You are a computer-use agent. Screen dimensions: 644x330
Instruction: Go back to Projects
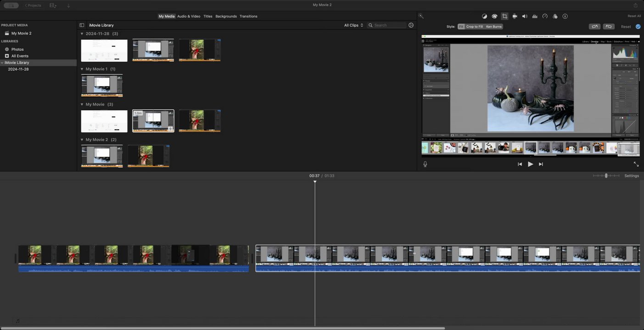tap(33, 5)
